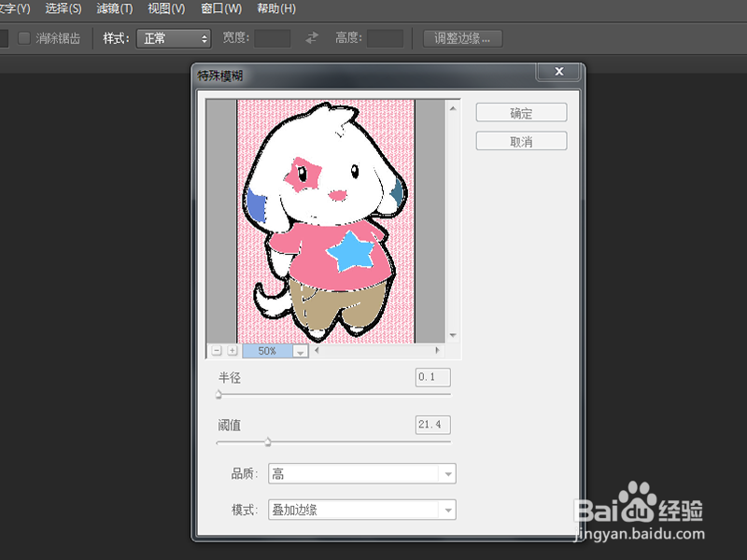Click preview scroll right arrow
747x560 pixels.
[x=437, y=351]
